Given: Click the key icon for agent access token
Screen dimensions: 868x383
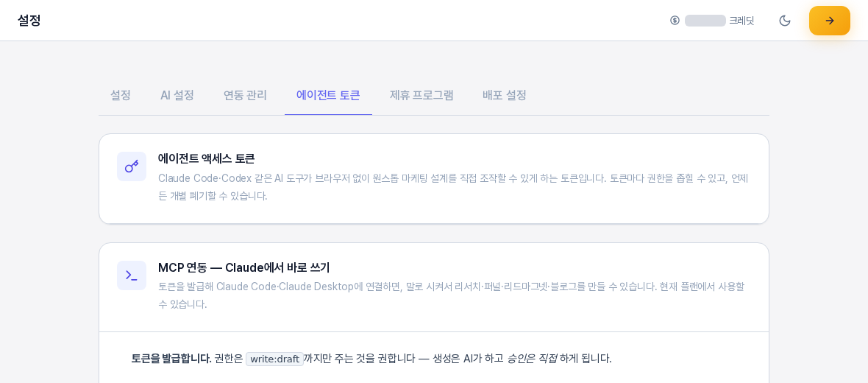Looking at the screenshot, I should coord(132,166).
